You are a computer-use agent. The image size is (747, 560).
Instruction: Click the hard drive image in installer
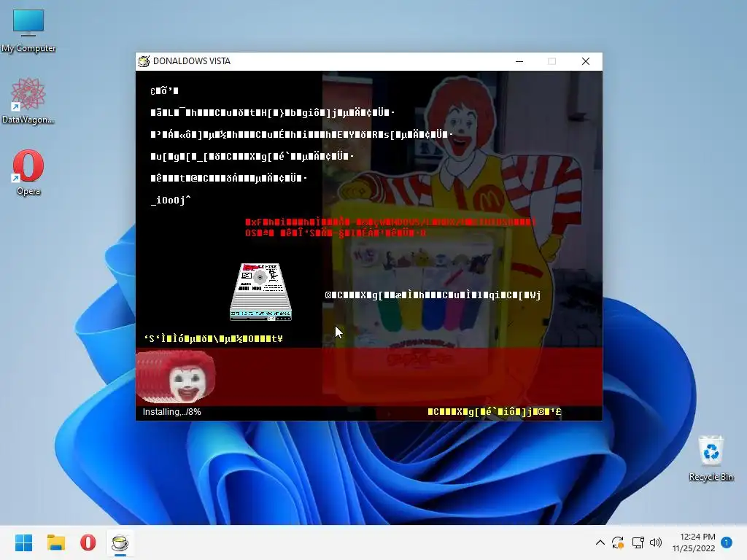(x=260, y=292)
